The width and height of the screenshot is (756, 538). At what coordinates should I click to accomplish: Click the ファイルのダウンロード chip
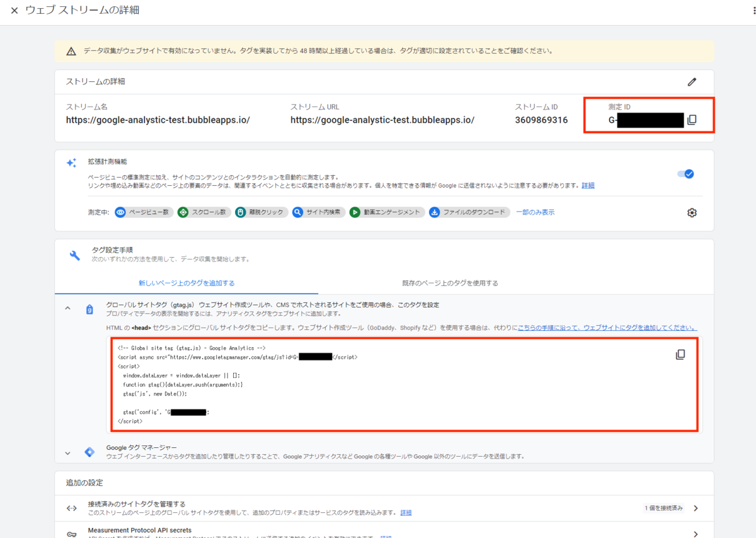[469, 212]
